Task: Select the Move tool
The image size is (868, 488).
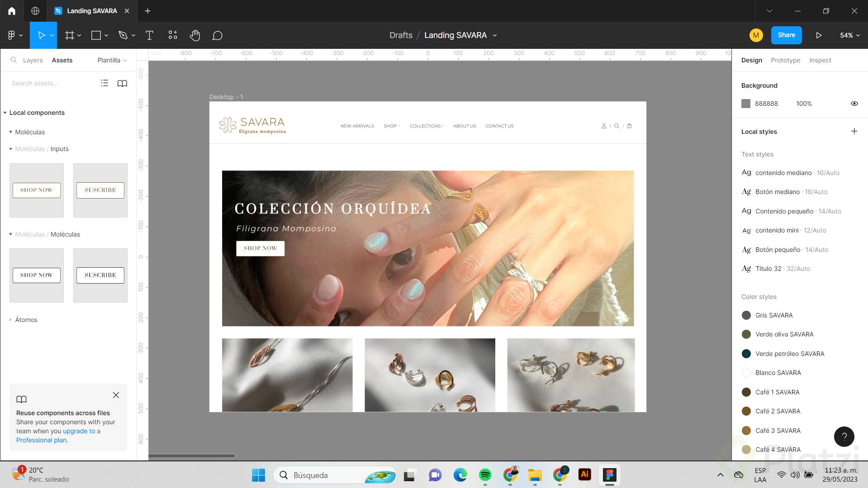Action: click(41, 35)
